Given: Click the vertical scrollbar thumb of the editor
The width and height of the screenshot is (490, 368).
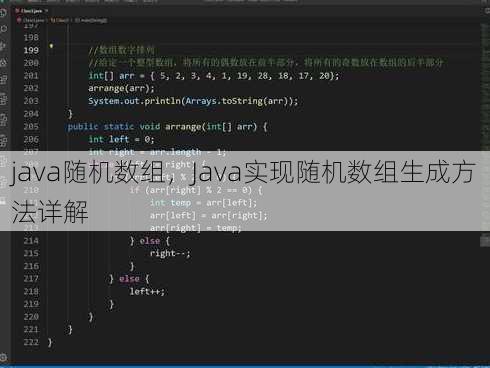Looking at the screenshot, I should [485, 241].
